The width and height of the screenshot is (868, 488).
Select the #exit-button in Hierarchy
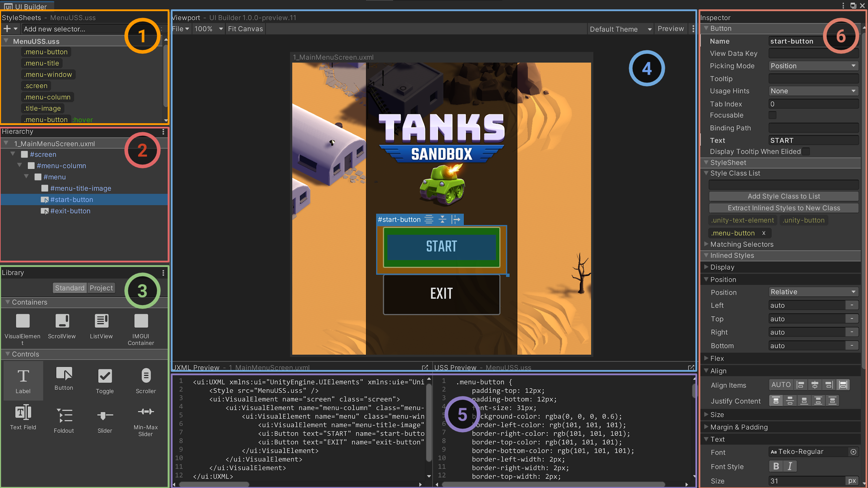pos(69,210)
